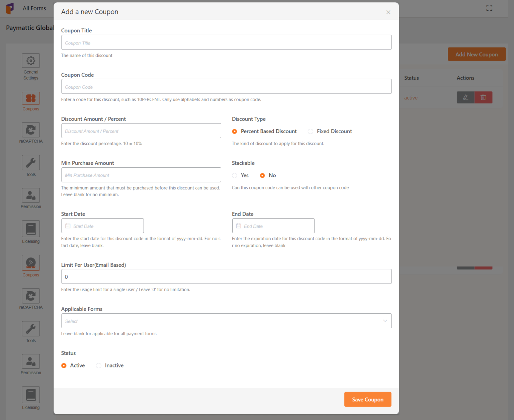Click the Tools wrench icon in sidebar
This screenshot has height=420, width=514.
(x=30, y=162)
